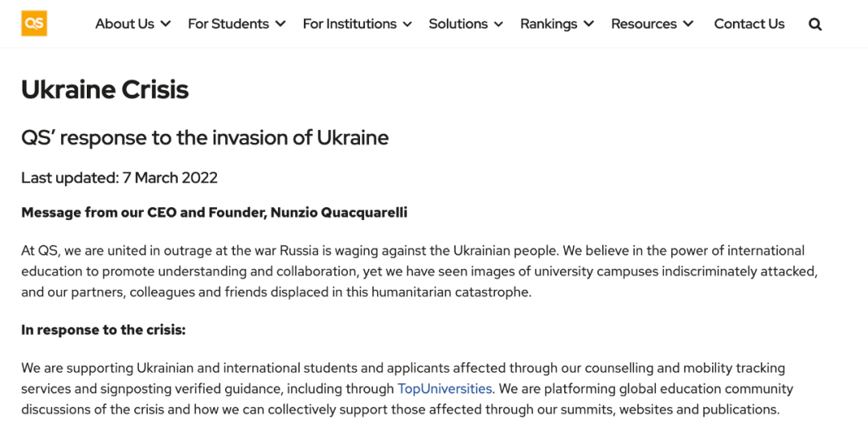Click the chevron arrow beside Resources

(688, 24)
